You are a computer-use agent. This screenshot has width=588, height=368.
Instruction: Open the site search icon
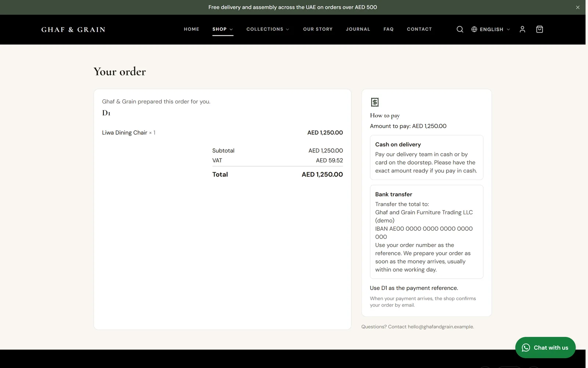(460, 29)
